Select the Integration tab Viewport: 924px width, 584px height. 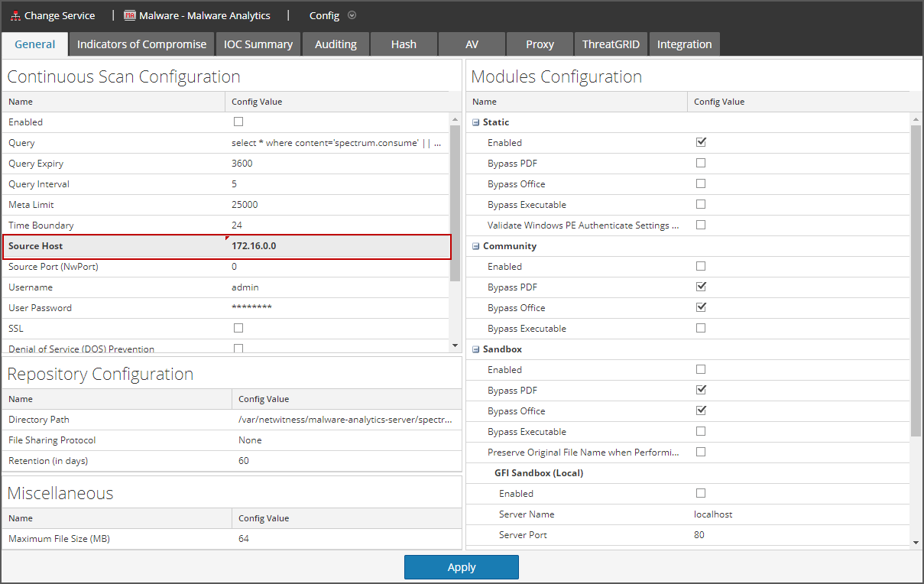[x=684, y=44]
